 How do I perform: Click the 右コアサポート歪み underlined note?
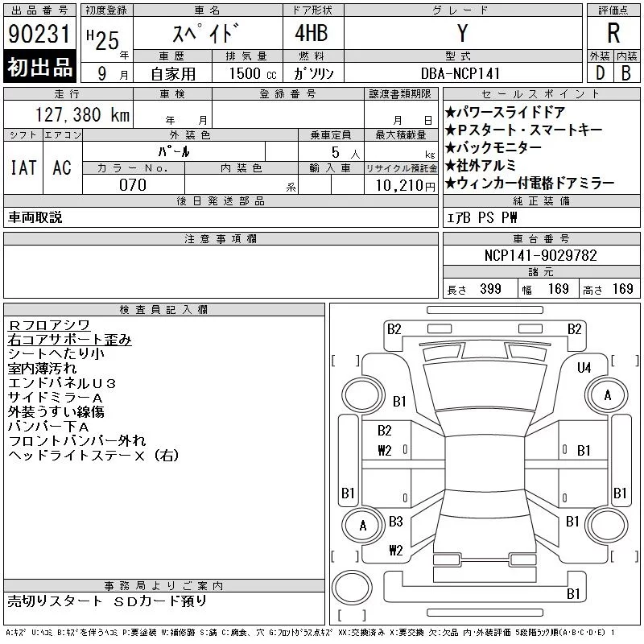(70, 340)
